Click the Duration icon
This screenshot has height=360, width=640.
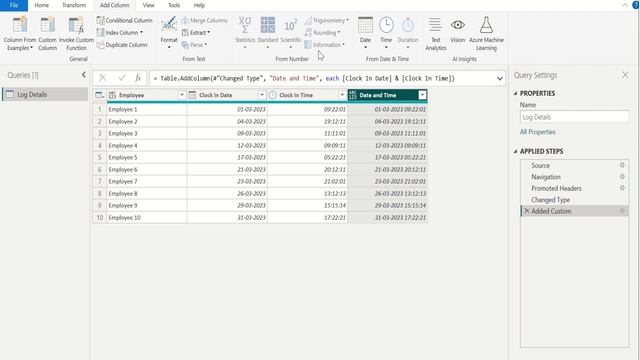408,25
